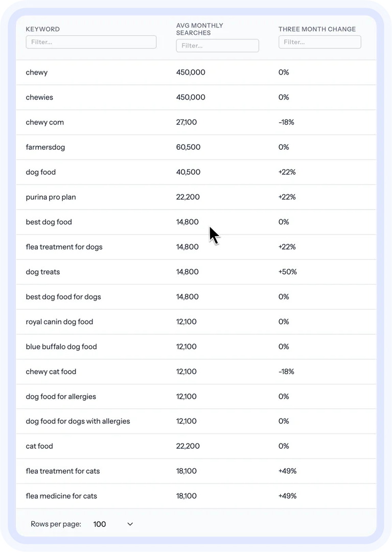Click the 450,000 search volume for chewy
Screen dimensions: 392x552
pos(191,72)
